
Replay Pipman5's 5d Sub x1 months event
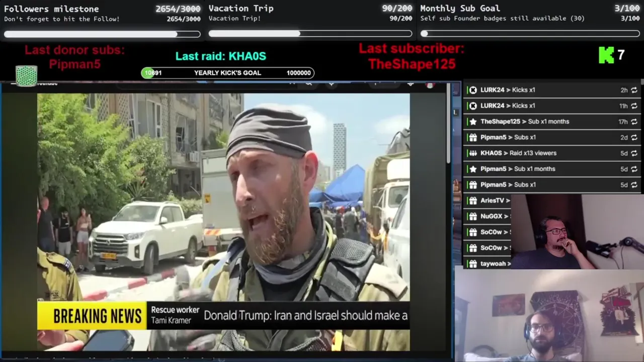(634, 169)
